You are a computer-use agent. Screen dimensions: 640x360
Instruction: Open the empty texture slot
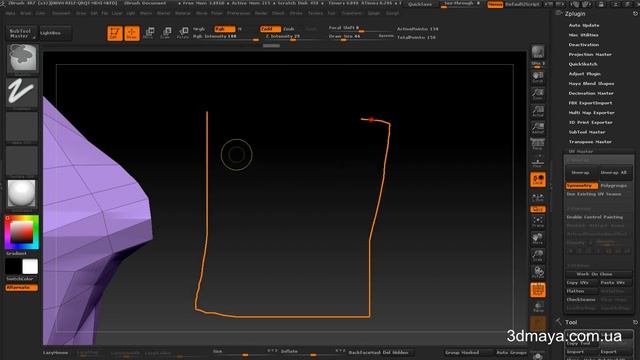pos(22,161)
